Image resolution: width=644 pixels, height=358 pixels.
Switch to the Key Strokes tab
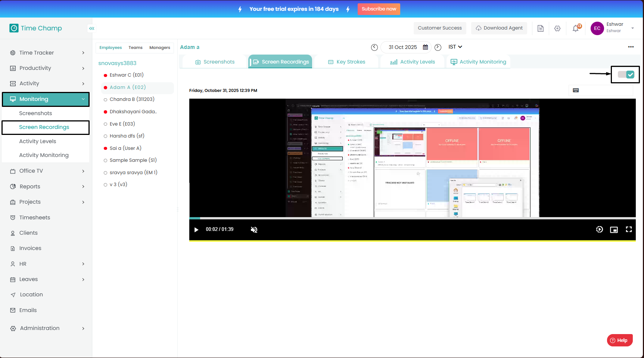point(346,62)
